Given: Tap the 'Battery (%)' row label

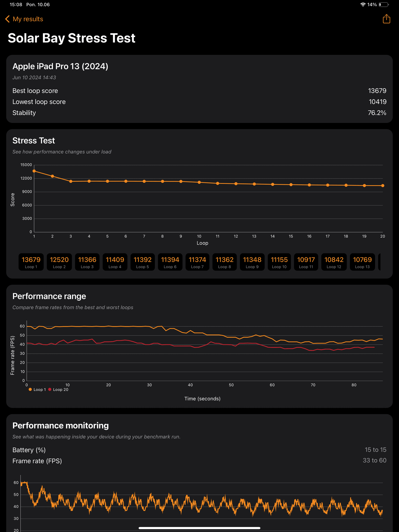Looking at the screenshot, I should [x=29, y=450].
